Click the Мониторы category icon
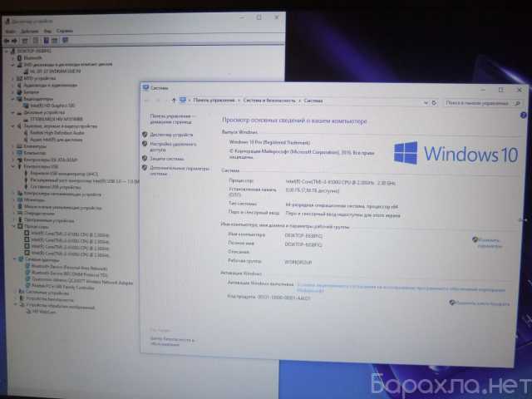 tap(20, 200)
